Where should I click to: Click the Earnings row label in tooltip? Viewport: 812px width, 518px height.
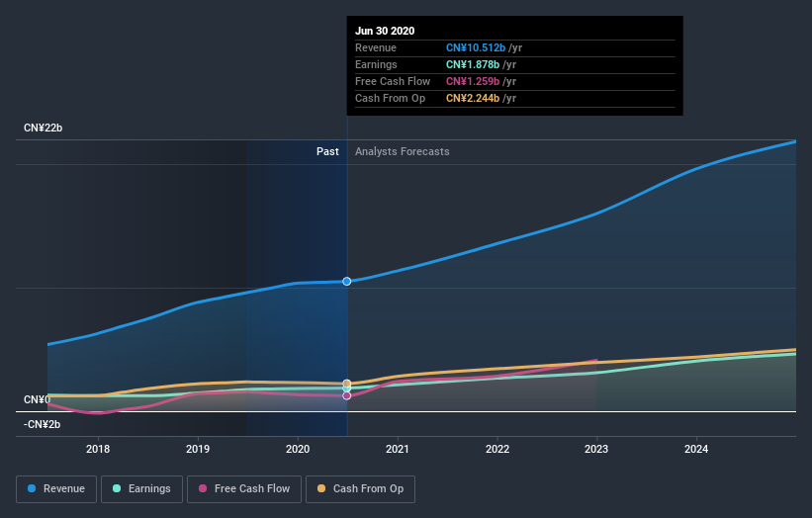click(x=377, y=64)
